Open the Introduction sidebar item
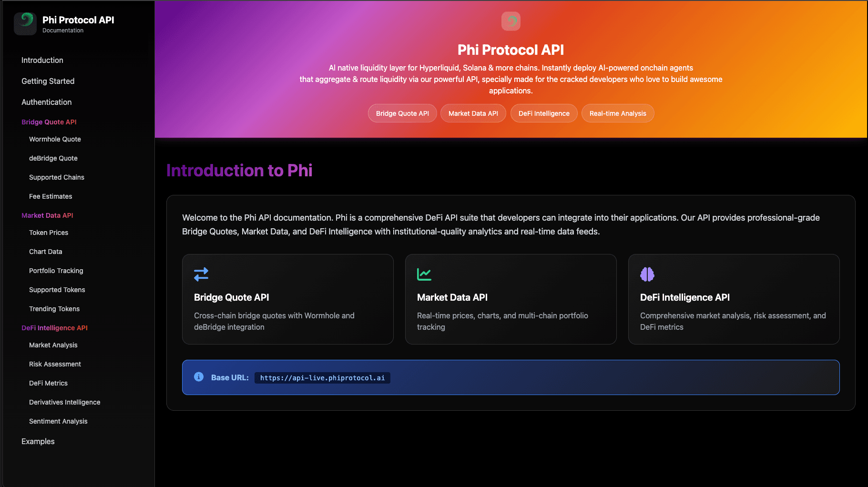This screenshot has height=487, width=868. coord(42,60)
